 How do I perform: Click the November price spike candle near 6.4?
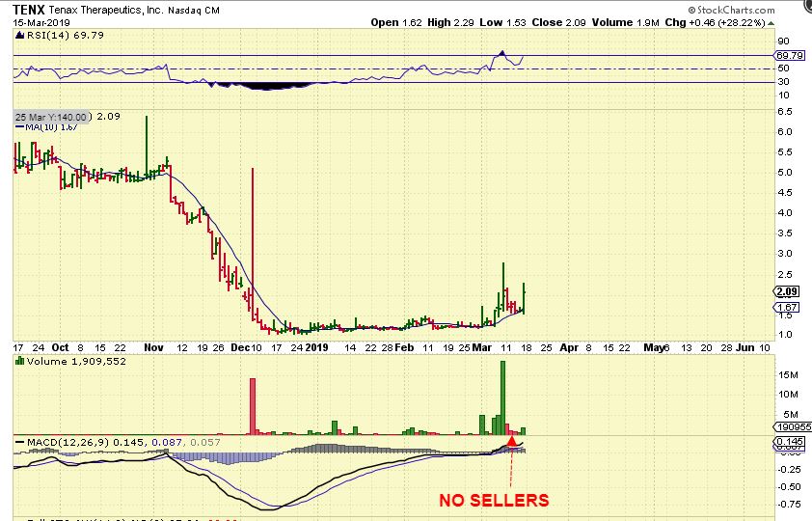[147, 147]
